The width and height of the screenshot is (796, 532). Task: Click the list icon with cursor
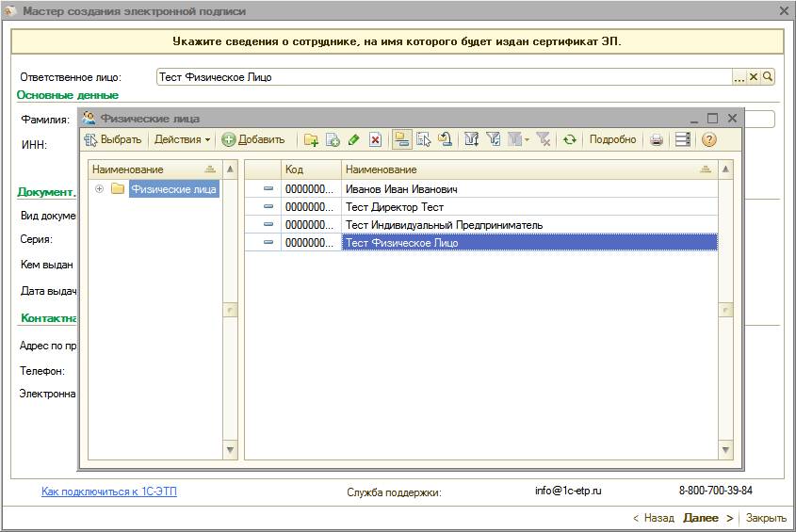423,139
